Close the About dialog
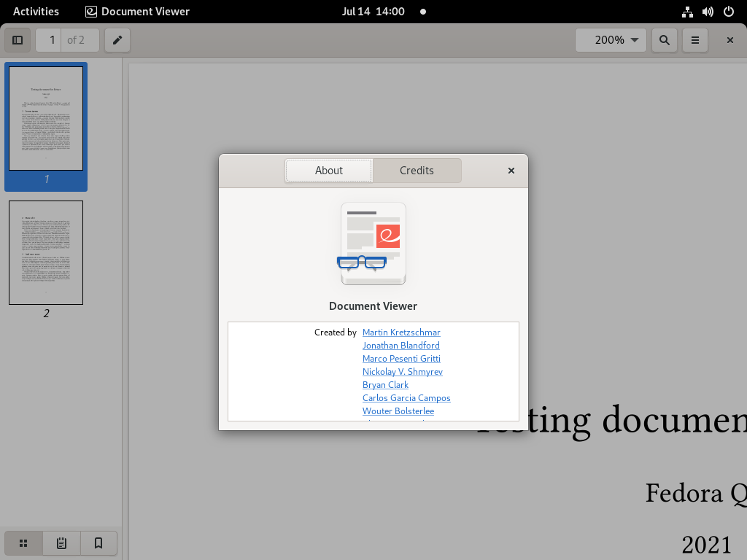747x560 pixels. (x=511, y=171)
